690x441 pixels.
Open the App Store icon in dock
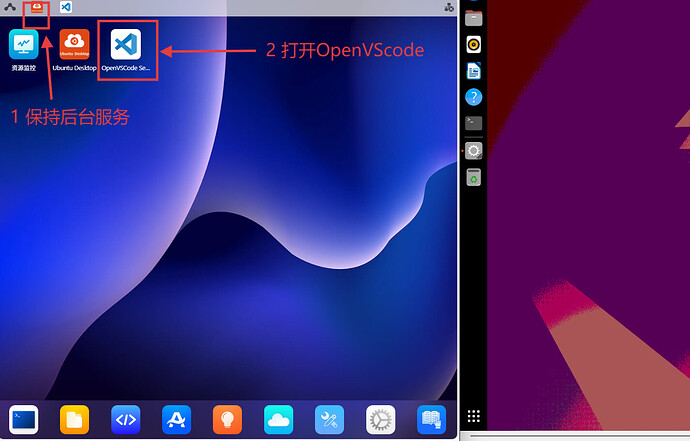(176, 419)
